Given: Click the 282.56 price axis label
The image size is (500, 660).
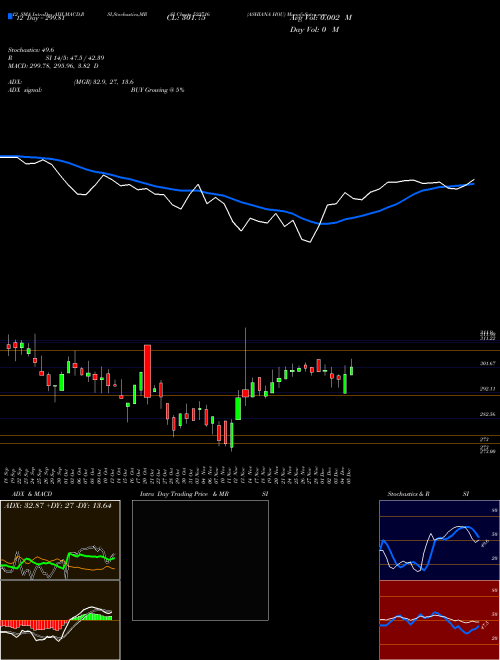Looking at the screenshot, I should [x=487, y=414].
